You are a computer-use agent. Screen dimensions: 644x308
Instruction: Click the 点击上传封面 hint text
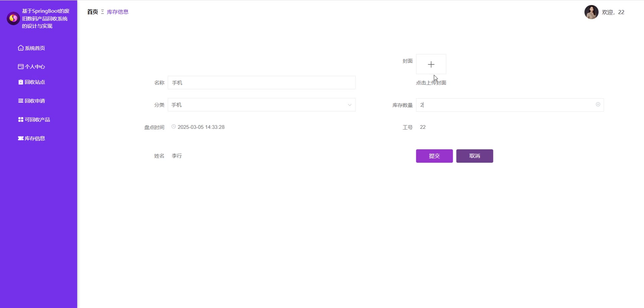[x=431, y=83]
